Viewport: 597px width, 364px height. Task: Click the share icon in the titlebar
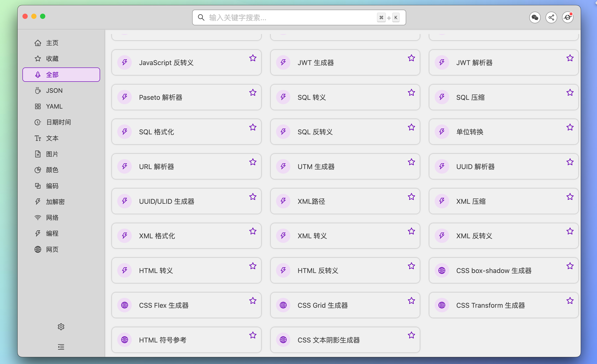[551, 17]
